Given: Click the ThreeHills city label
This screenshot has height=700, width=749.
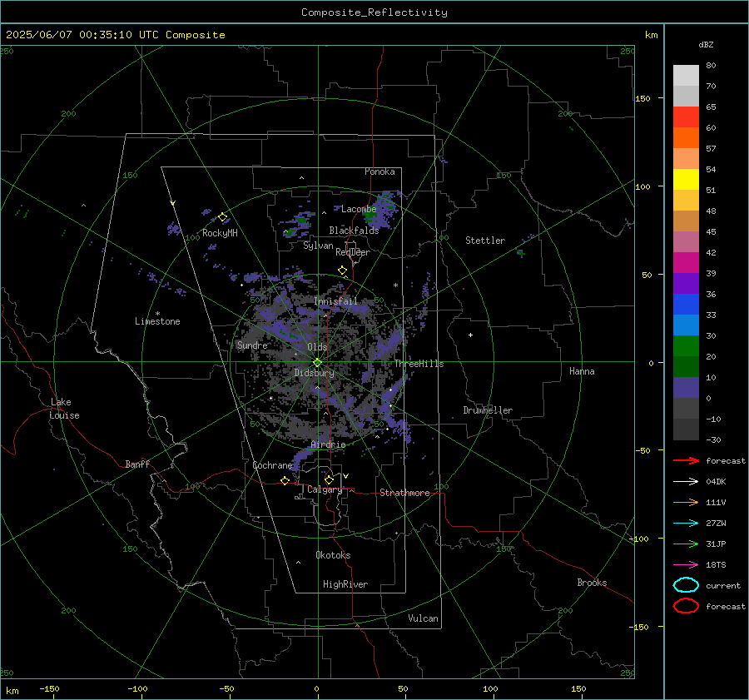Looking at the screenshot, I should [419, 364].
